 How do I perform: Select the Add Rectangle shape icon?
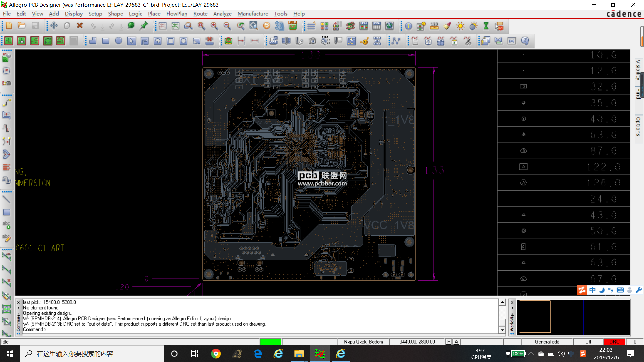(x=106, y=41)
